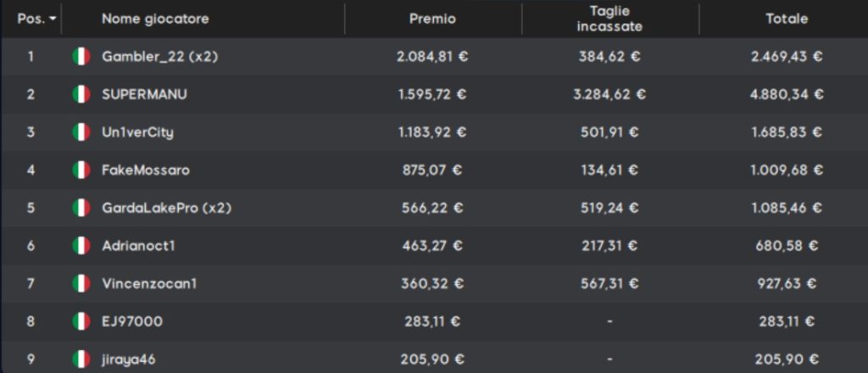Image resolution: width=868 pixels, height=373 pixels.
Task: Click the Taglie incassate column header
Action: 609,19
